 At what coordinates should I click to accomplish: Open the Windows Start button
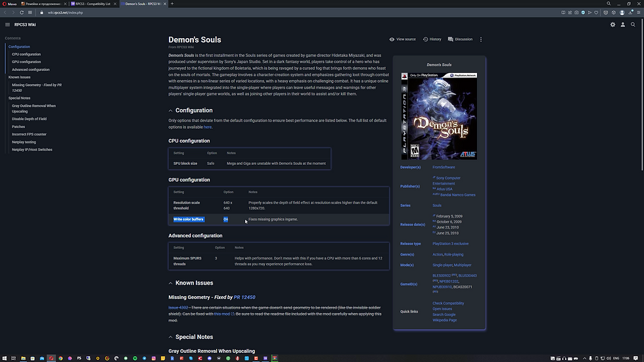pyautogui.click(x=5, y=358)
